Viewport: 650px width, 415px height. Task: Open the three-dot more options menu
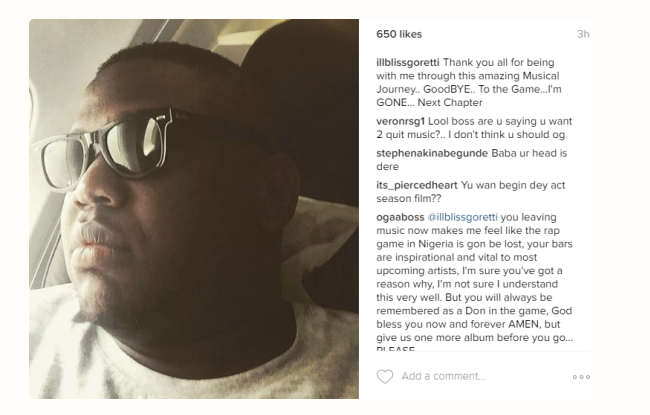click(x=581, y=377)
